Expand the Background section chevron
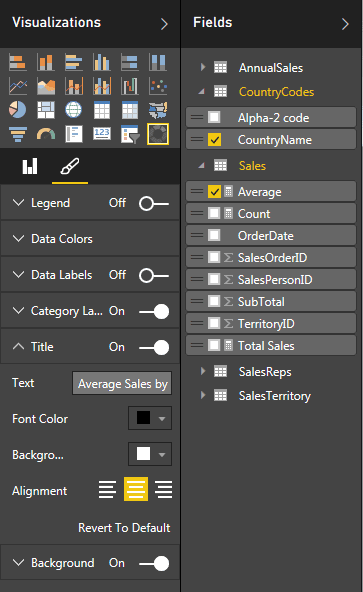This screenshot has height=592, width=363. coord(19,563)
